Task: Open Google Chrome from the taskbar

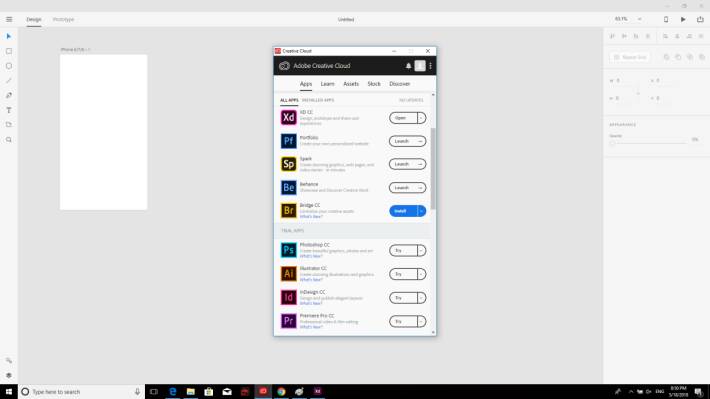Action: (x=281, y=391)
